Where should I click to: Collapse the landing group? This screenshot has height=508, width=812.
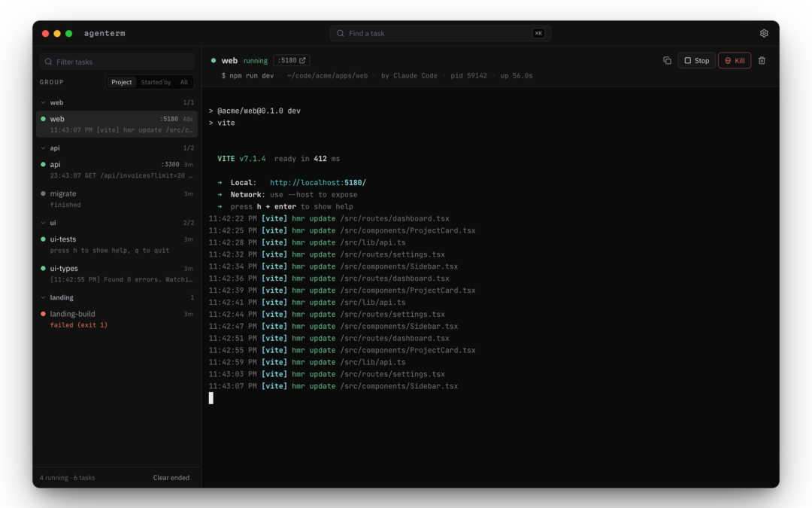[44, 297]
